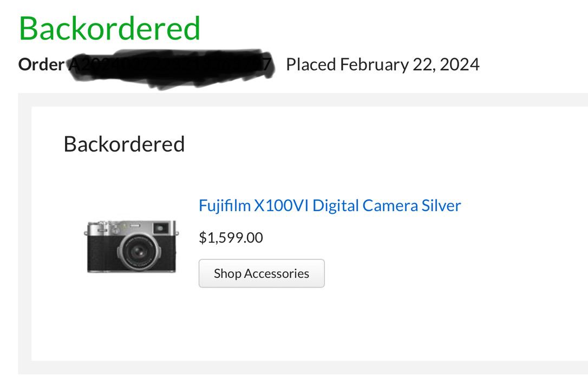The width and height of the screenshot is (588, 392).
Task: Click the word Fujifilm in the product link
Action: [225, 206]
